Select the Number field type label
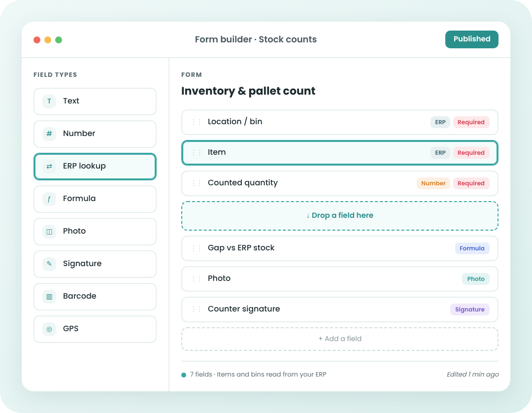The image size is (532, 413). (79, 134)
